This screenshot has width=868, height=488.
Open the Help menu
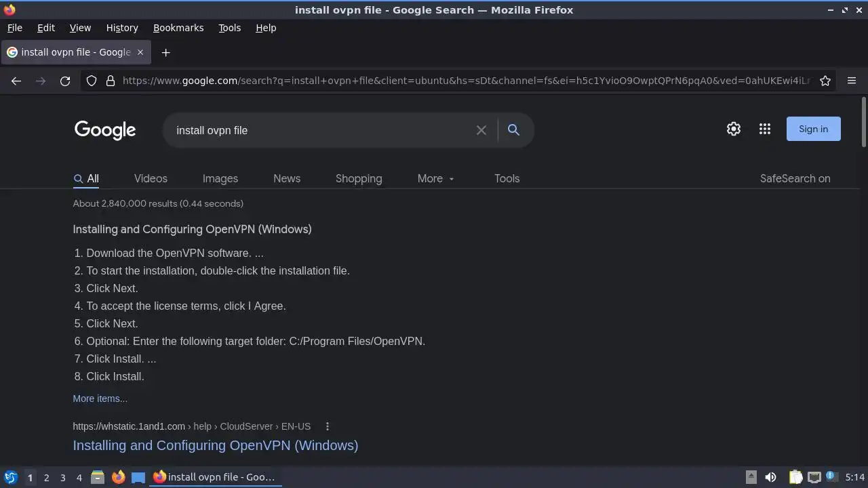pyautogui.click(x=266, y=28)
